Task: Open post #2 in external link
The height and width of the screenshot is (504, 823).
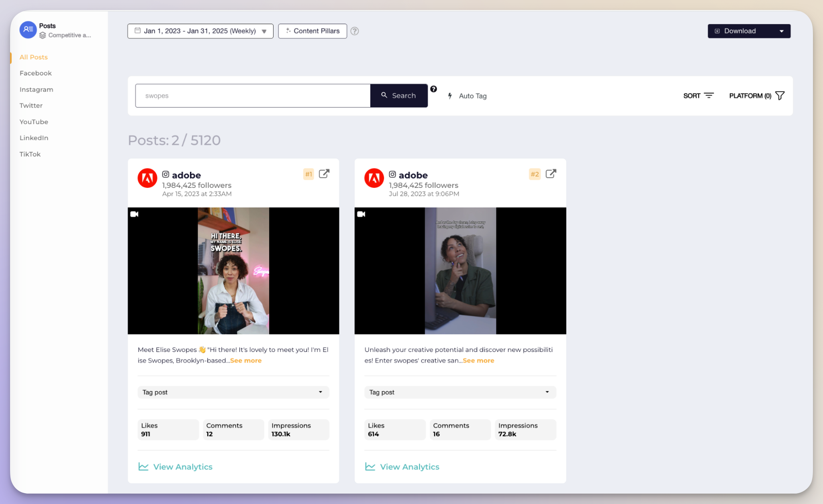Action: 551,174
